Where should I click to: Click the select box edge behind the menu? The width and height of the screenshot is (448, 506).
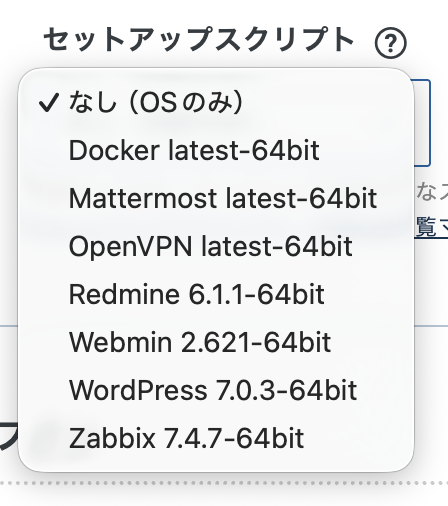click(x=423, y=123)
